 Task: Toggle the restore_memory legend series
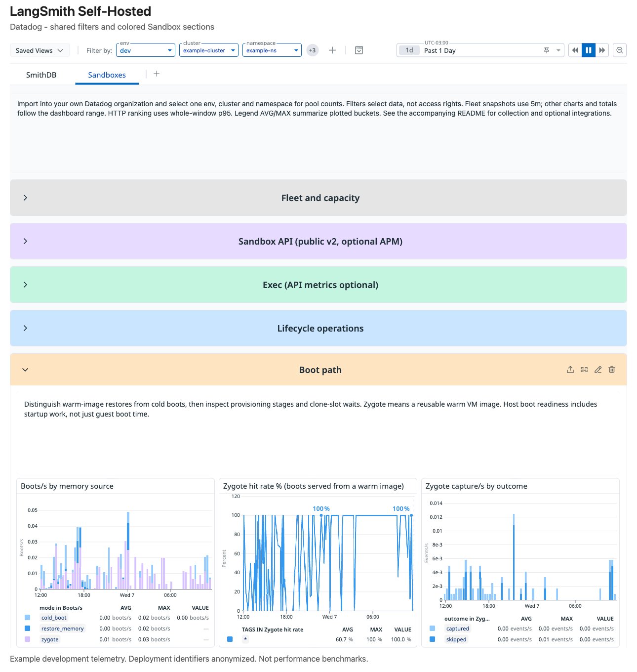[62, 629]
